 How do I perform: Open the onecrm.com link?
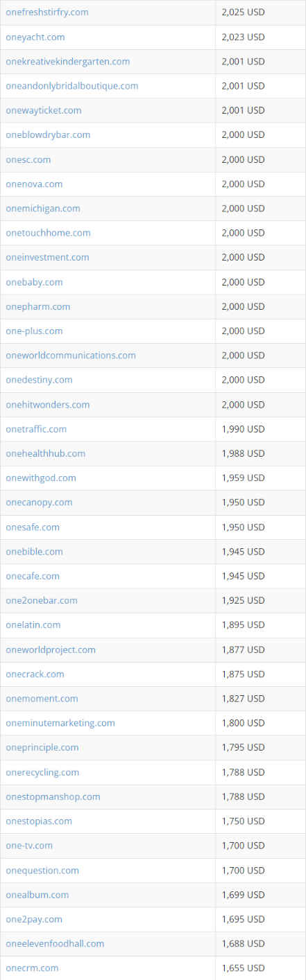[x=32, y=968]
